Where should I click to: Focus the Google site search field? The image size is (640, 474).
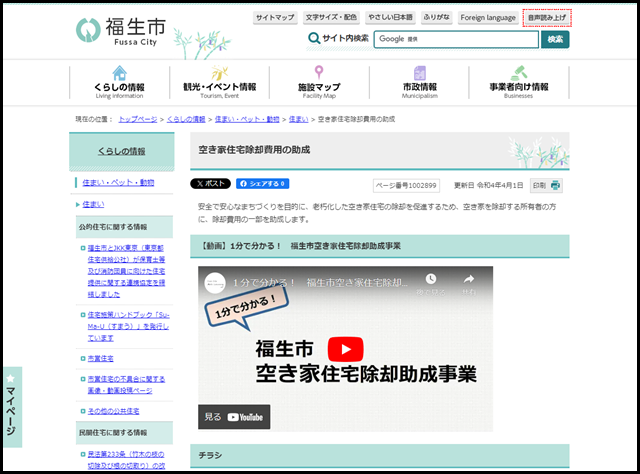pyautogui.click(x=455, y=39)
